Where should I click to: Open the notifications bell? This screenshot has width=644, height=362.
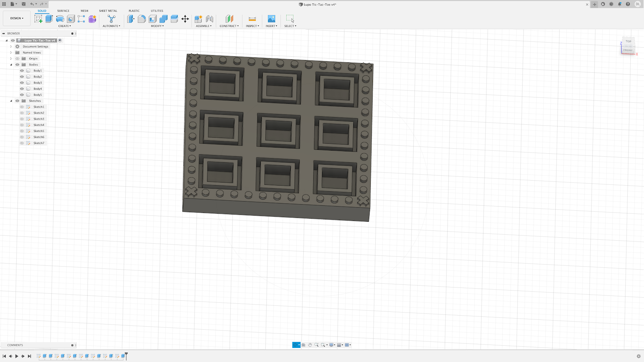[620, 4]
